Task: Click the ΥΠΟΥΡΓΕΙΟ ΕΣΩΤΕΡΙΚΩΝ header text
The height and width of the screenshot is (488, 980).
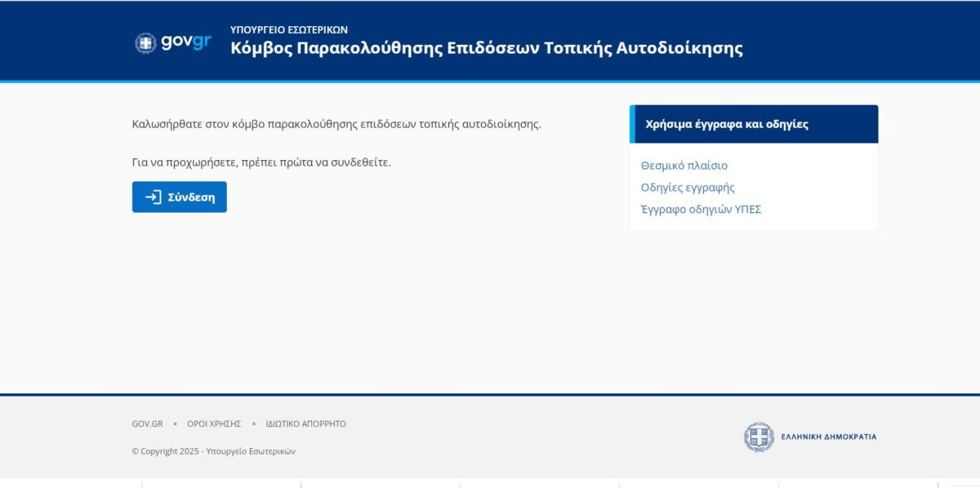Action: point(289,29)
